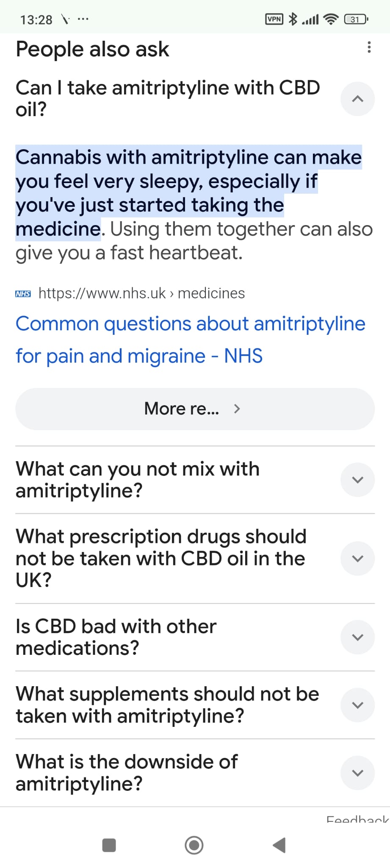The width and height of the screenshot is (390, 868).
Task: Expand "Is CBD bad with other medications?"
Action: point(357,637)
